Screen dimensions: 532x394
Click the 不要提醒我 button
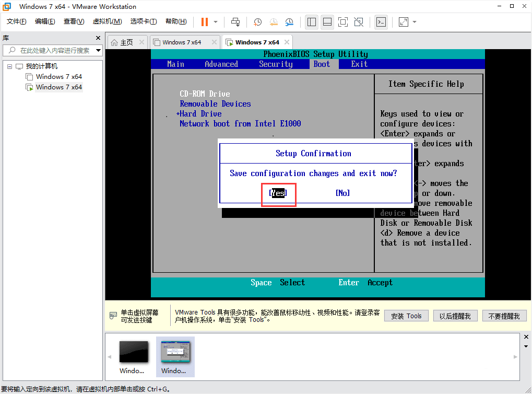point(504,316)
